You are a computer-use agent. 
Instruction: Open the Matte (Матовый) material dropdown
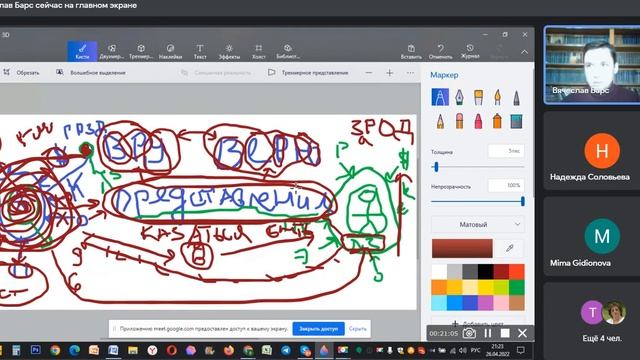(x=478, y=224)
